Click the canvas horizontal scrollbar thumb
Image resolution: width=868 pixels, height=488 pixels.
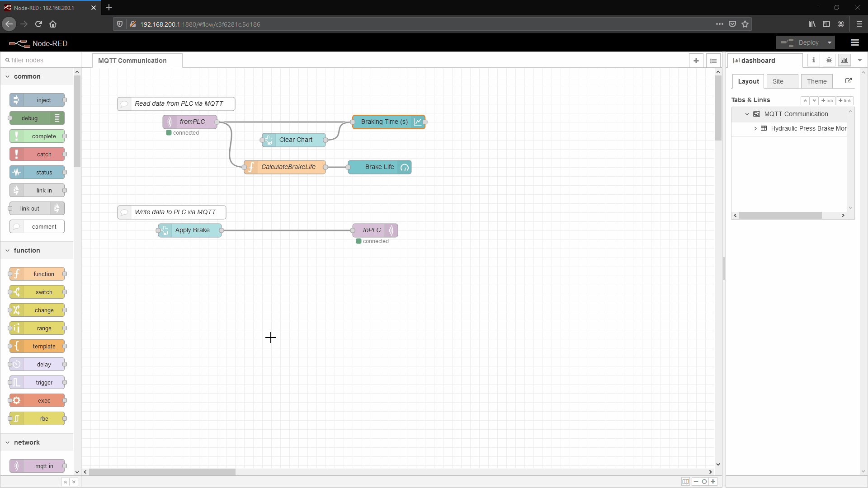(162, 472)
